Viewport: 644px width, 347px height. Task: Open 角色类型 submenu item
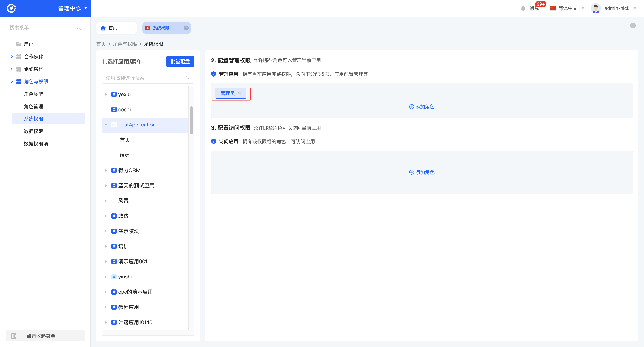tap(34, 94)
